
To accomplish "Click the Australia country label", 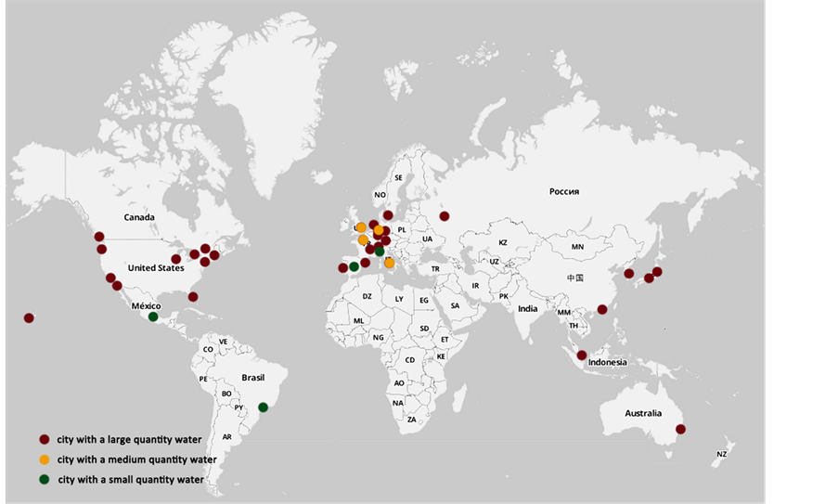I will tap(643, 413).
